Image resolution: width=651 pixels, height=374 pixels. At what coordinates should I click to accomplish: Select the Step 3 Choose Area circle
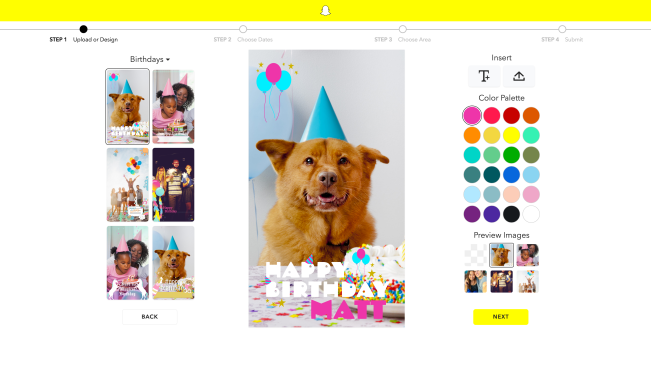(402, 29)
